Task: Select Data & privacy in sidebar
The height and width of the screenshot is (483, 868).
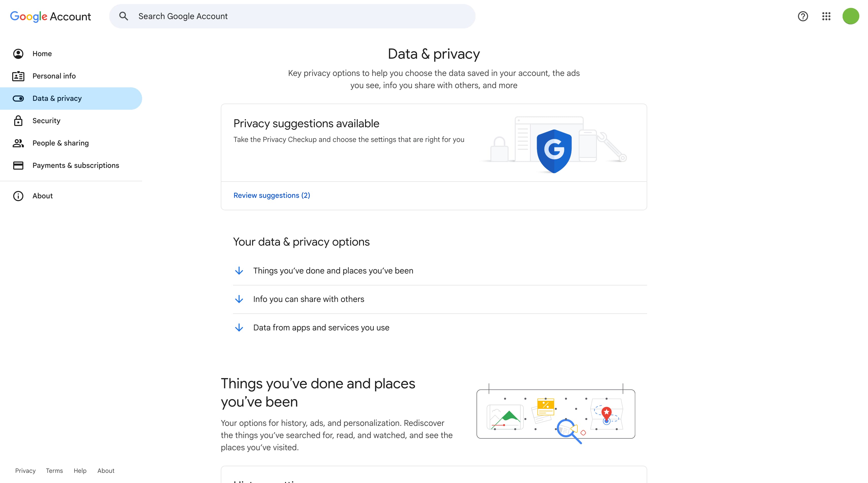Action: [x=57, y=99]
